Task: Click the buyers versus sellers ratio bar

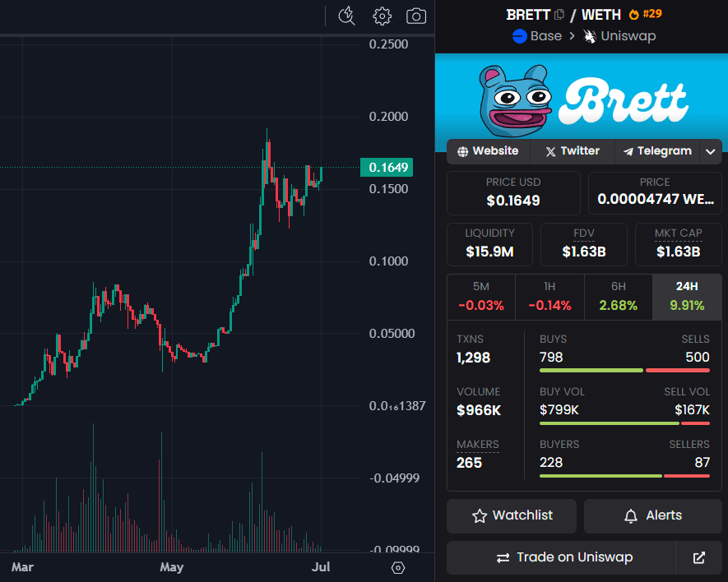Action: pyautogui.click(x=624, y=476)
